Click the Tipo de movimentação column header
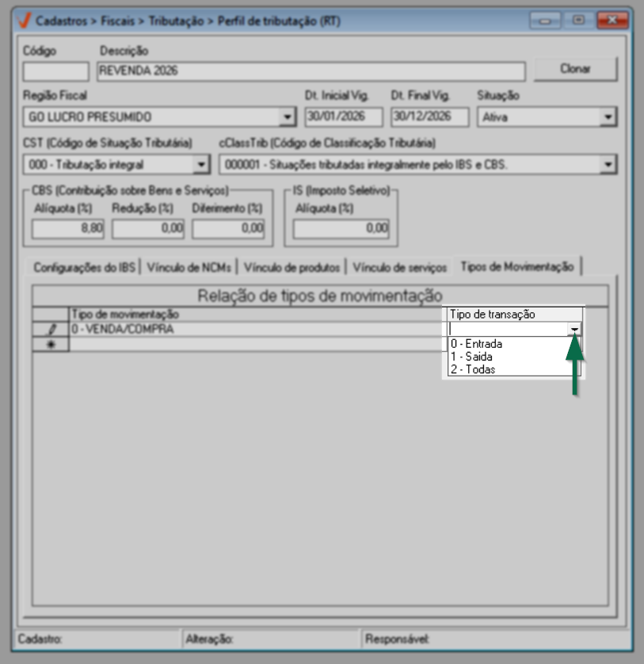The height and width of the screenshot is (664, 644). tap(257, 315)
